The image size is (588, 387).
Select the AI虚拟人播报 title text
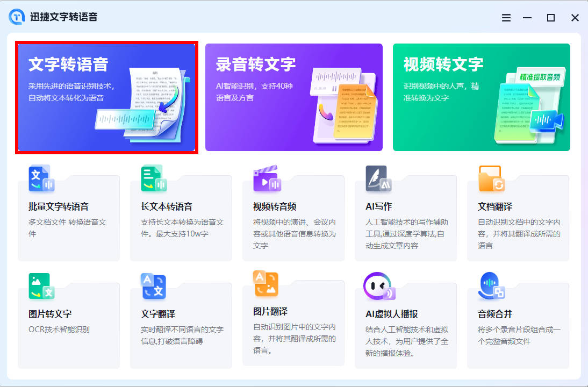392,314
